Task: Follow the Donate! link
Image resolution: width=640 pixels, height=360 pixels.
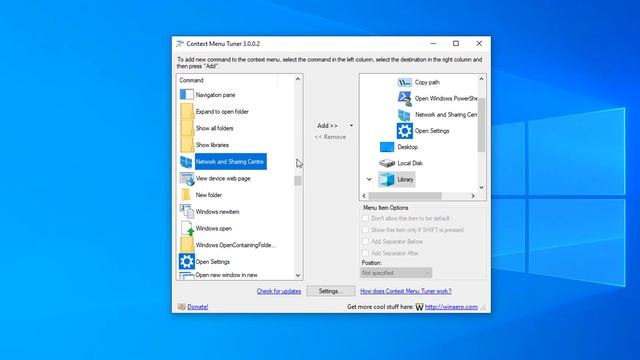Action: (x=198, y=307)
